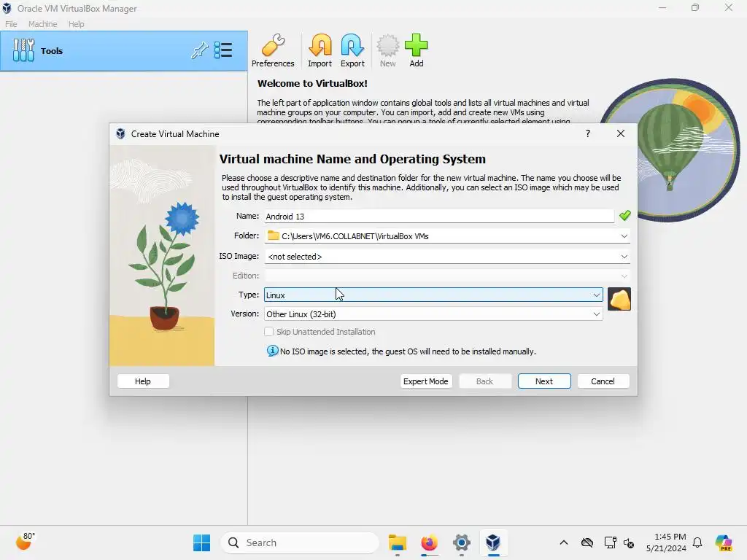747x560 pixels.
Task: Click the Export appliance toolbar icon
Action: [x=352, y=51]
